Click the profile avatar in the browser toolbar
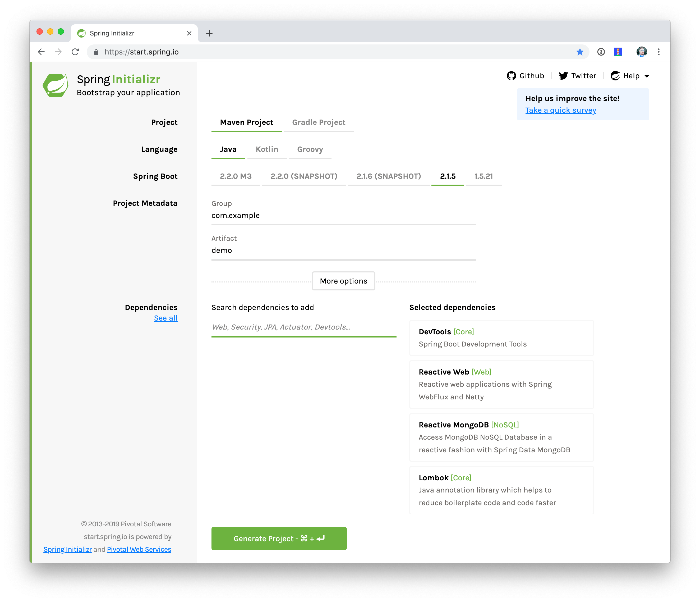 641,52
